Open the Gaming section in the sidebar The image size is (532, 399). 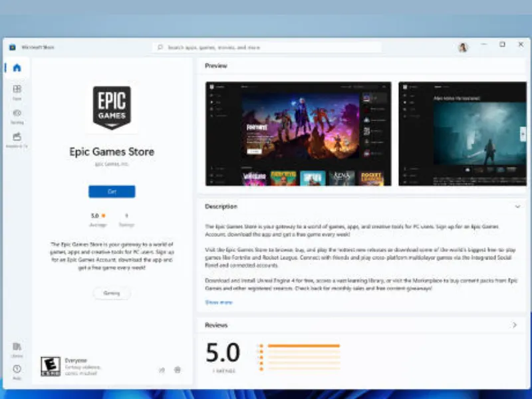click(x=17, y=116)
